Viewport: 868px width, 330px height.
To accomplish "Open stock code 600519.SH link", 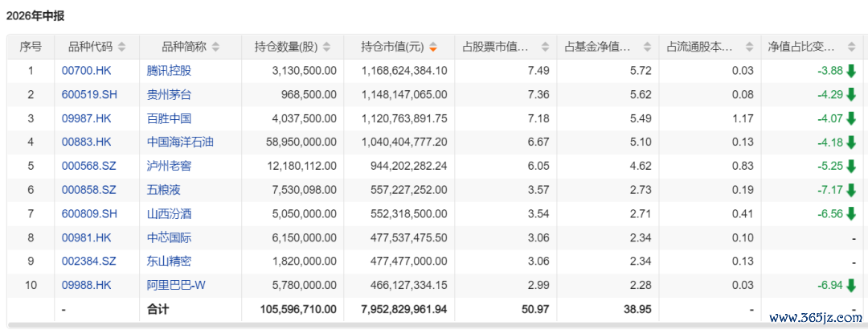I will tap(89, 94).
